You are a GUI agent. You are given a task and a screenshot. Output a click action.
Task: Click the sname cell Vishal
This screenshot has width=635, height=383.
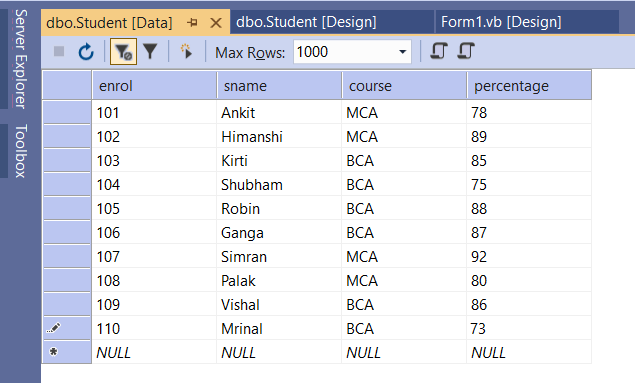279,304
